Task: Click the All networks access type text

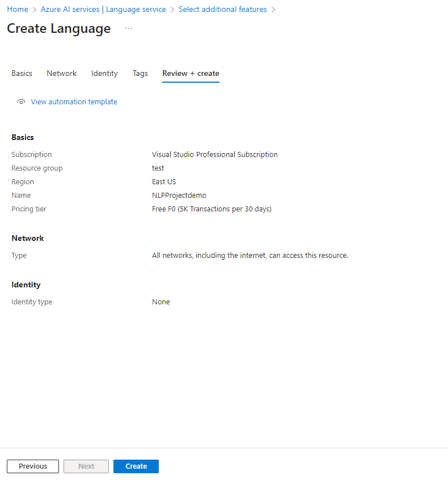Action: (x=250, y=255)
